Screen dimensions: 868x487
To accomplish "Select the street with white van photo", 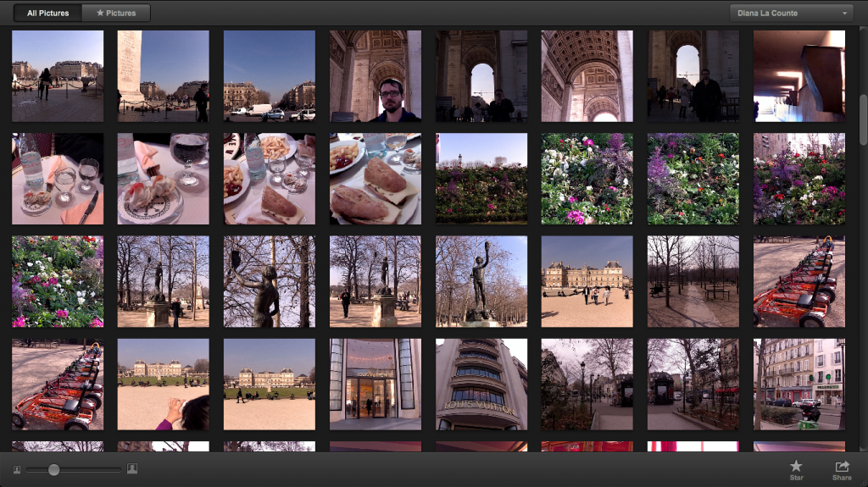I will click(x=269, y=76).
